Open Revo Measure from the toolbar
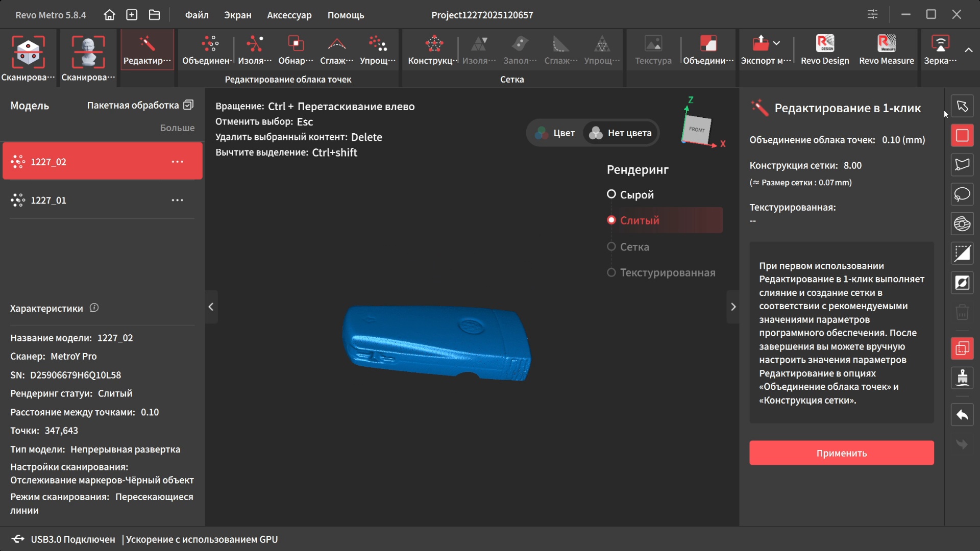 (886, 50)
